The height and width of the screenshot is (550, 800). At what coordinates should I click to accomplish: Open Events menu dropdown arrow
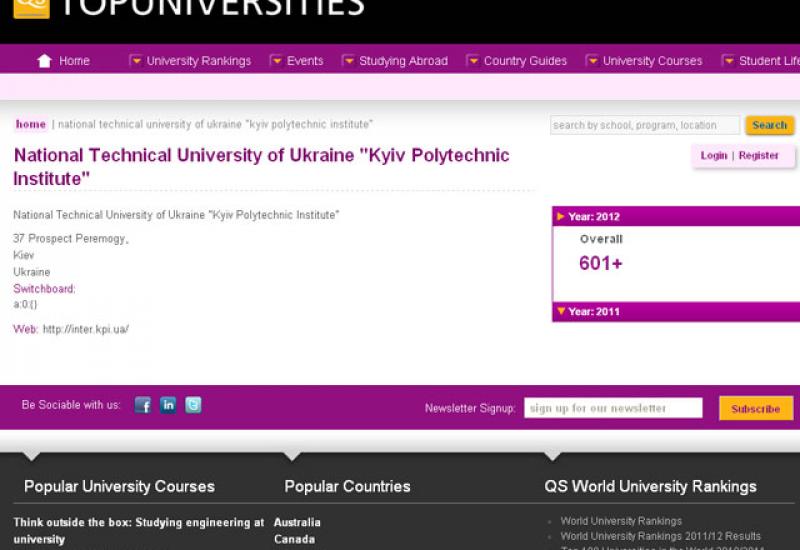pos(276,61)
